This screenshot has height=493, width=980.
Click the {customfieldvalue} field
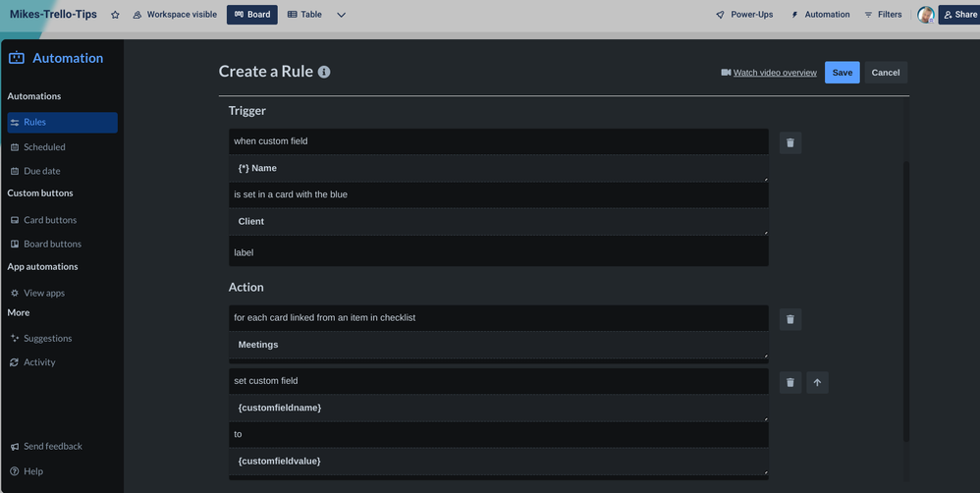(499, 462)
